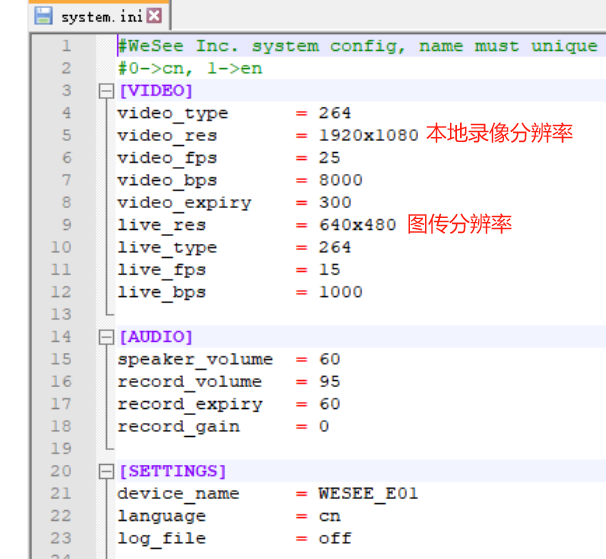
Task: Click the live_fps value 15
Action: pyautogui.click(x=329, y=269)
